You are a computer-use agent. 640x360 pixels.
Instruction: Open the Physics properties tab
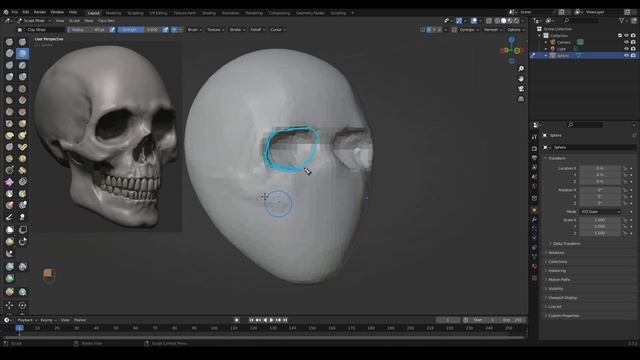coord(534,238)
